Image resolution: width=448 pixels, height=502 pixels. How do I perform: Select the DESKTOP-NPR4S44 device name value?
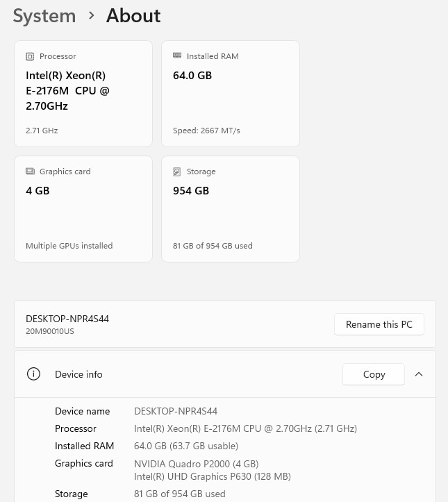click(x=176, y=411)
